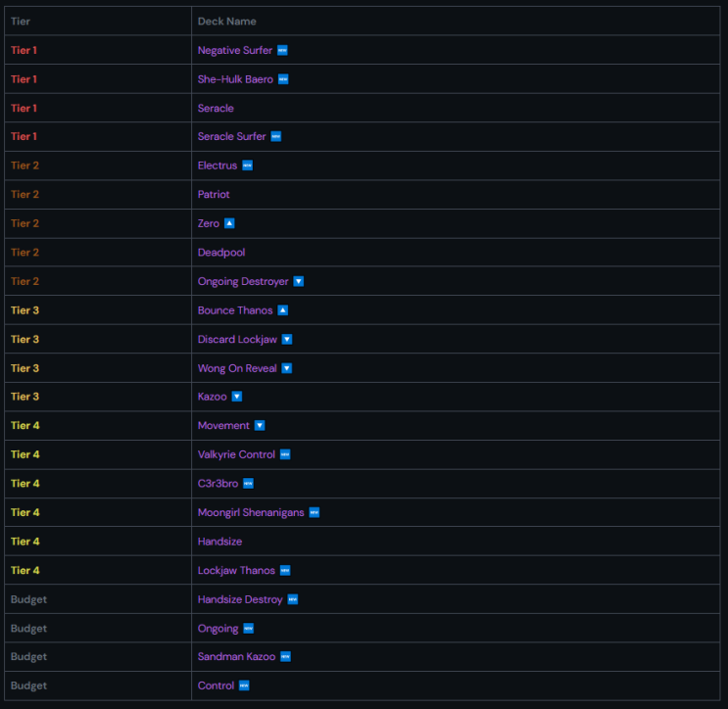Click the down-arrow icon beside Movement
This screenshot has height=709, width=728.
pyautogui.click(x=260, y=425)
